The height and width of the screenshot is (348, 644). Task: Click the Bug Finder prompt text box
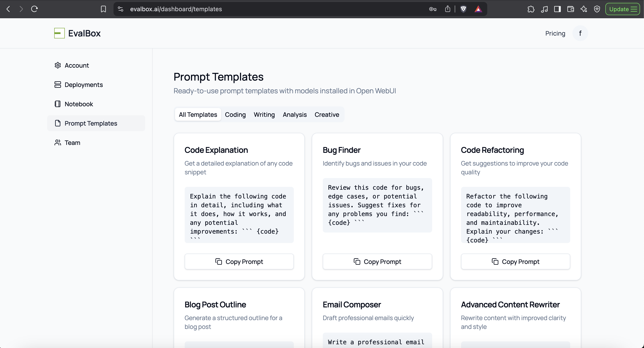pyautogui.click(x=377, y=205)
